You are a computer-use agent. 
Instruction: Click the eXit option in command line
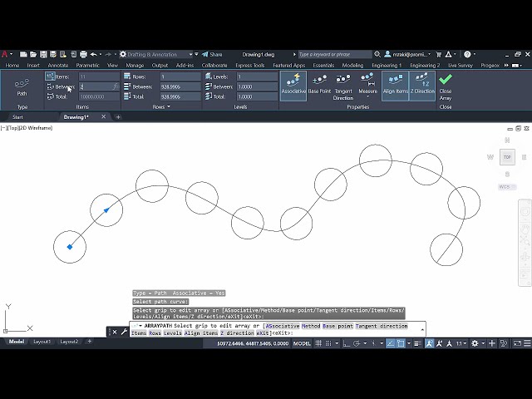[263, 333]
